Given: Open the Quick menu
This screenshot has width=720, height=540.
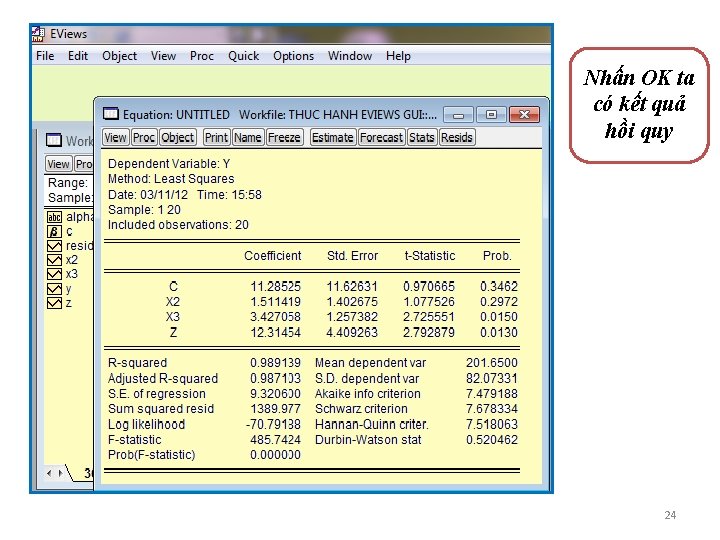Looking at the screenshot, I should (x=243, y=56).
